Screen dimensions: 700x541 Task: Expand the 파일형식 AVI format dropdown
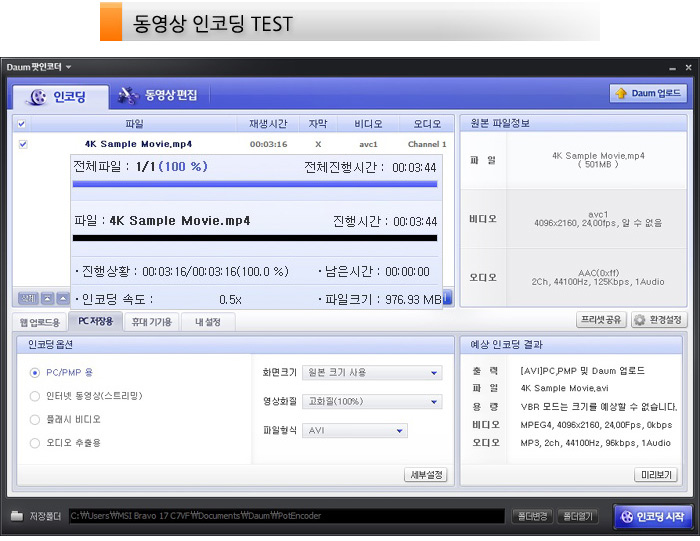tap(355, 431)
